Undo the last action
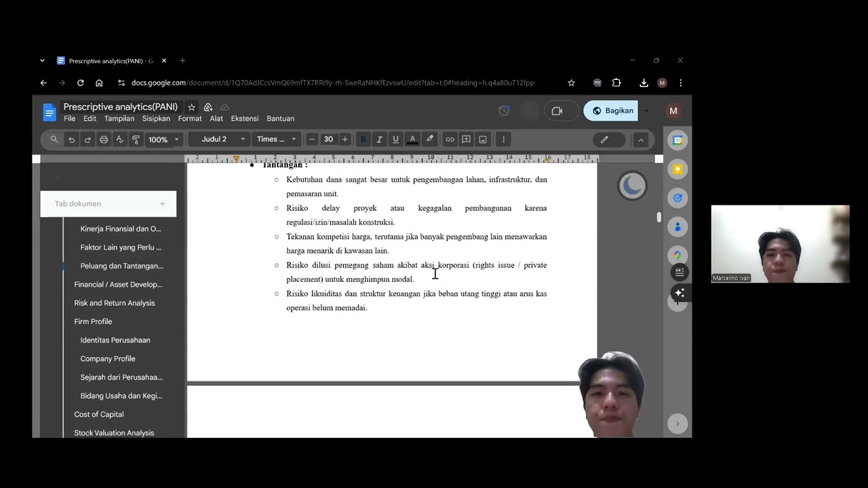Viewport: 868px width, 488px height. click(x=71, y=140)
